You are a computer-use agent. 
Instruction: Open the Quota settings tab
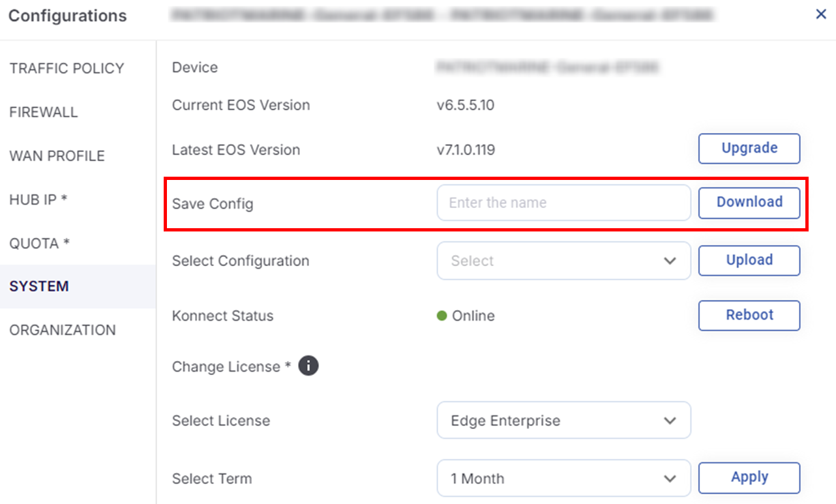pos(39,243)
